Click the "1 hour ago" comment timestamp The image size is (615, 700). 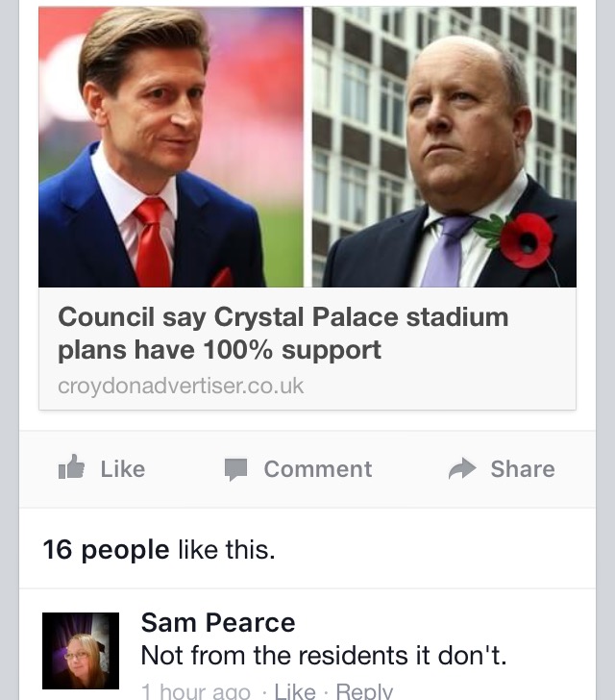coord(195,691)
